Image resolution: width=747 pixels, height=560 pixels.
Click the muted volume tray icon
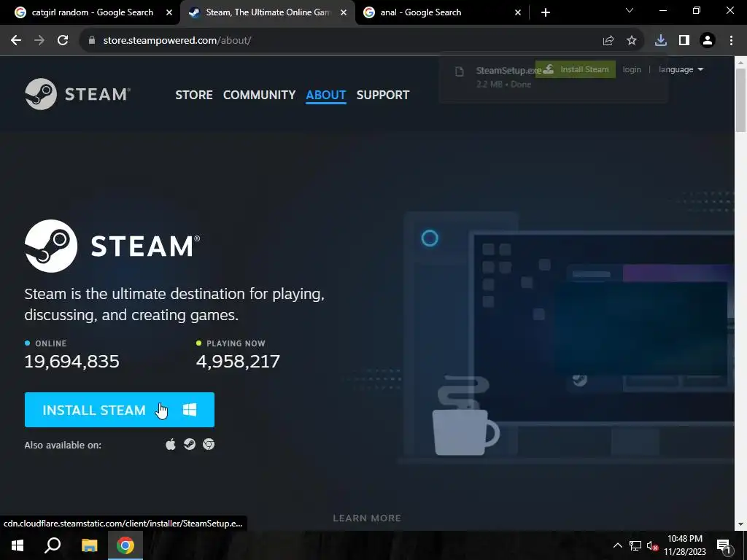(x=652, y=545)
